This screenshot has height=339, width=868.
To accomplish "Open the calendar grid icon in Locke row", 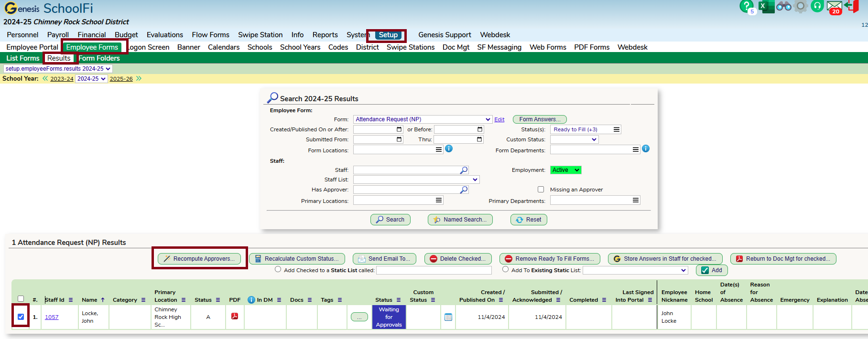I will tap(448, 317).
